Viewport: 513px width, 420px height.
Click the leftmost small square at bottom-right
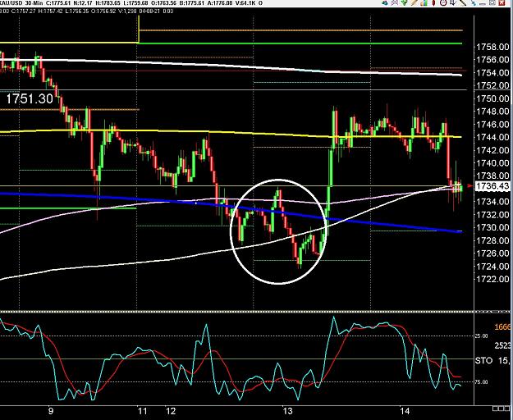[x=495, y=409]
